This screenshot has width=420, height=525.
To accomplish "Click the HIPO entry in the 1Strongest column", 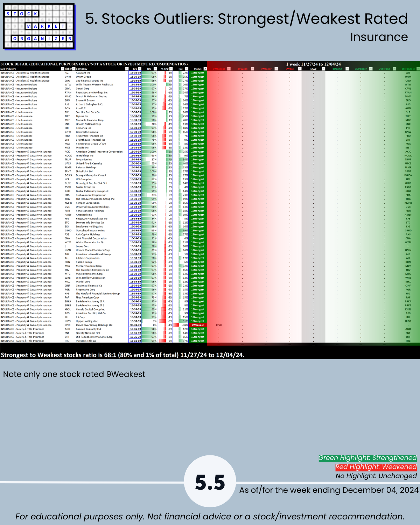I will click(x=408, y=321).
